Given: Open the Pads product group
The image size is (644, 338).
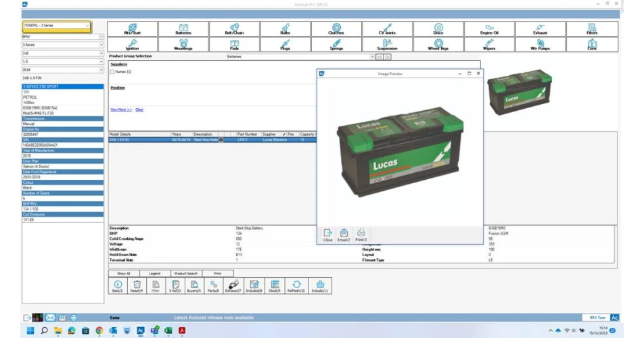Looking at the screenshot, I should pos(234,45).
